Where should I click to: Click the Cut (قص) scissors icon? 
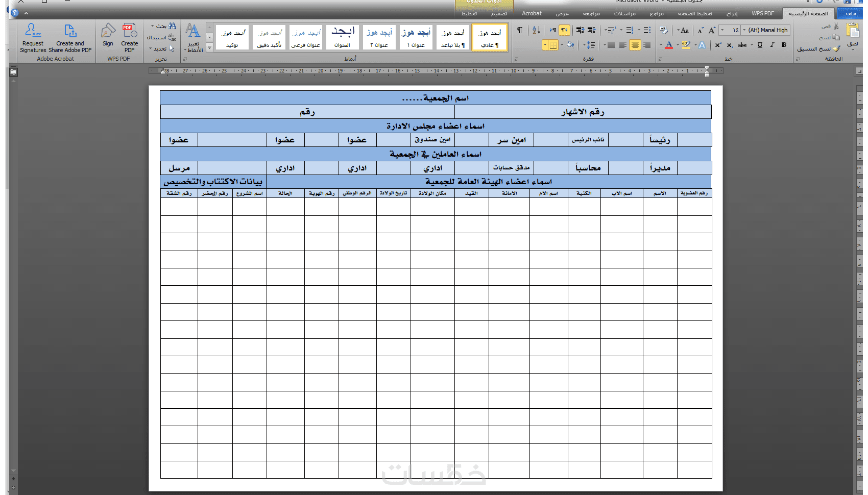(x=836, y=26)
